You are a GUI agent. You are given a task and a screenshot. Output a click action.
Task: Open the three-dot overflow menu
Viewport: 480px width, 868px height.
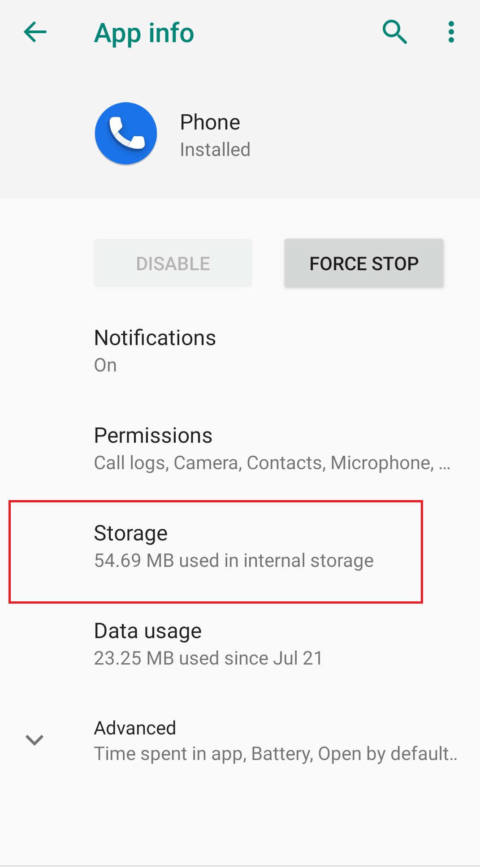coord(451,32)
